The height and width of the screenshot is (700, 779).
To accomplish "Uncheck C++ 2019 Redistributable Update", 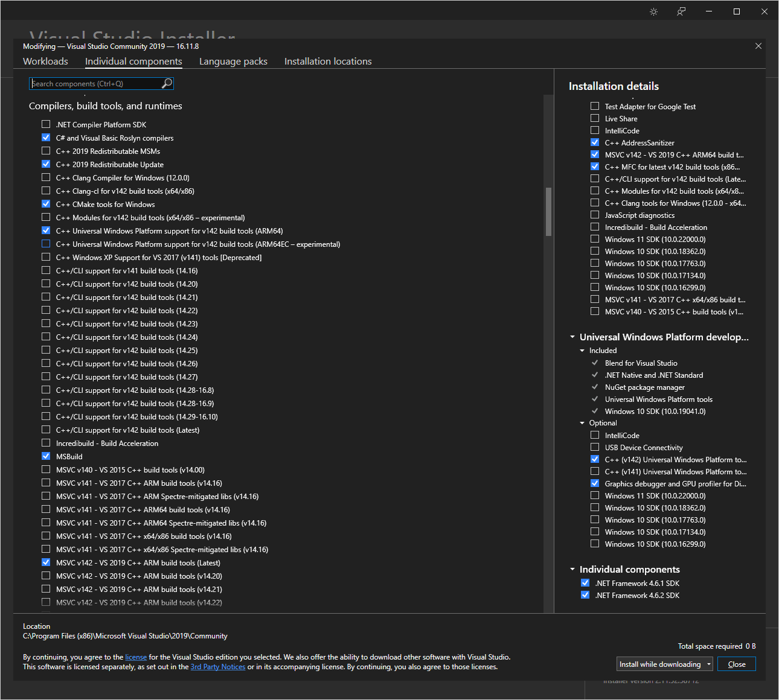I will pyautogui.click(x=46, y=164).
